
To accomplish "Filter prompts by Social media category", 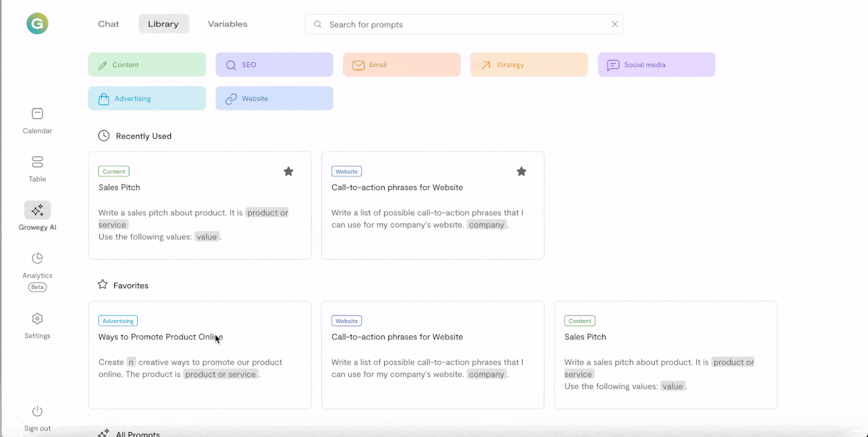I will pos(656,65).
